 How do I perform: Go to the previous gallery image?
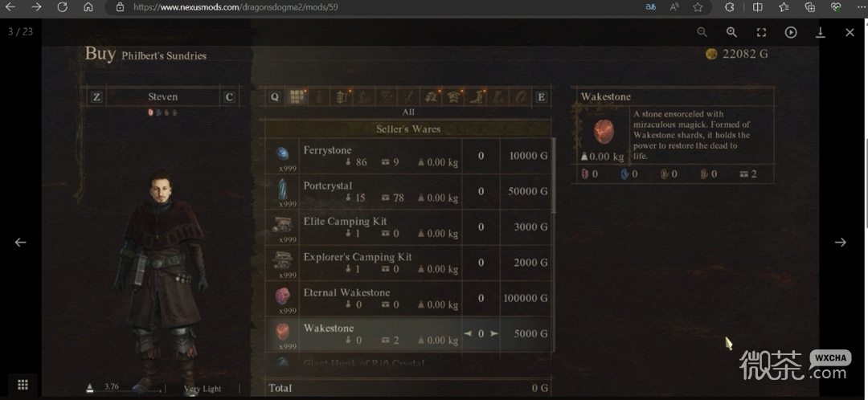click(20, 243)
